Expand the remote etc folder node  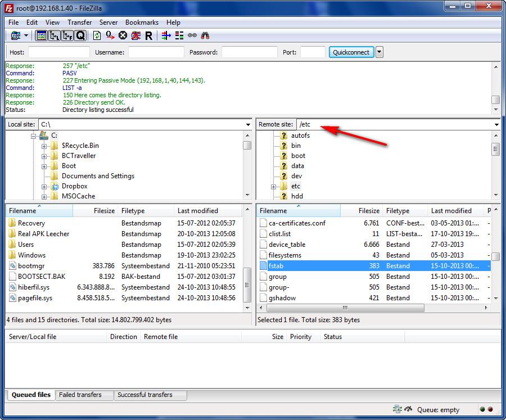(x=273, y=187)
